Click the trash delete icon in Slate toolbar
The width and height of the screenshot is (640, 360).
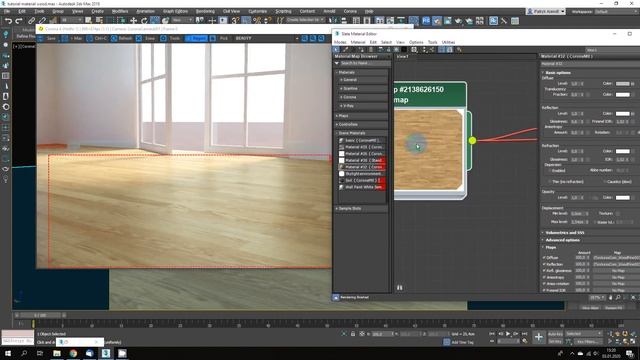tap(371, 49)
